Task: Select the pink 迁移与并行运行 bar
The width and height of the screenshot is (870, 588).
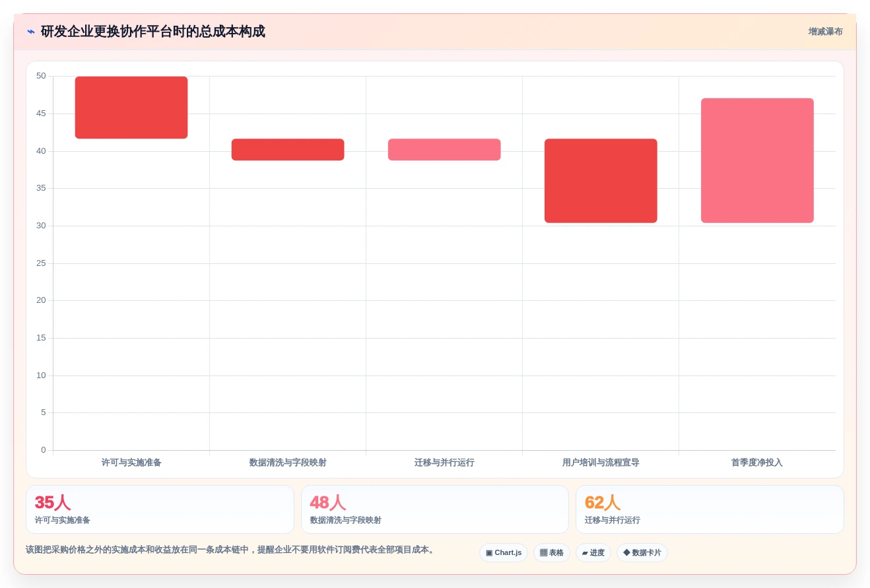Action: point(444,150)
